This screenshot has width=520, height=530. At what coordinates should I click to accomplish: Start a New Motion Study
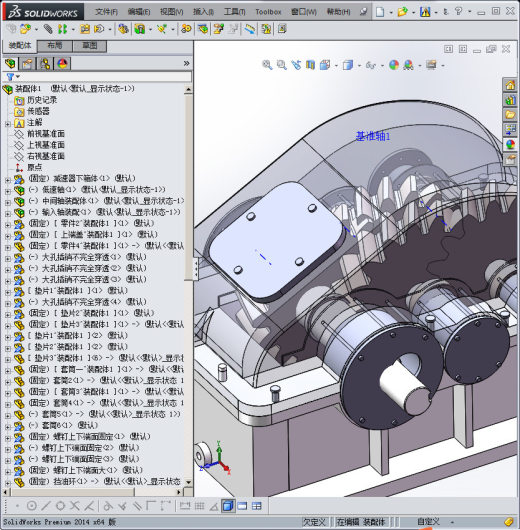pos(186,29)
